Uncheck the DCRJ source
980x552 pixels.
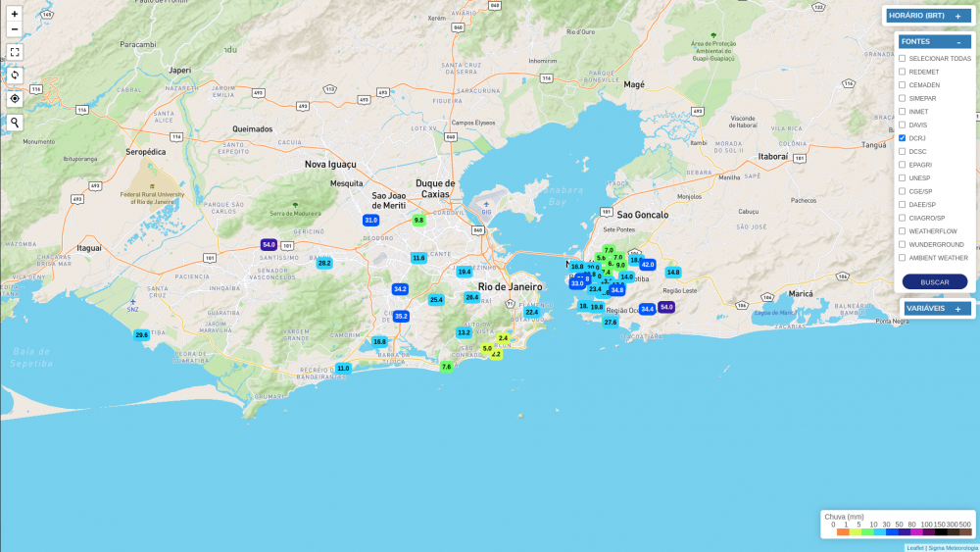point(902,138)
